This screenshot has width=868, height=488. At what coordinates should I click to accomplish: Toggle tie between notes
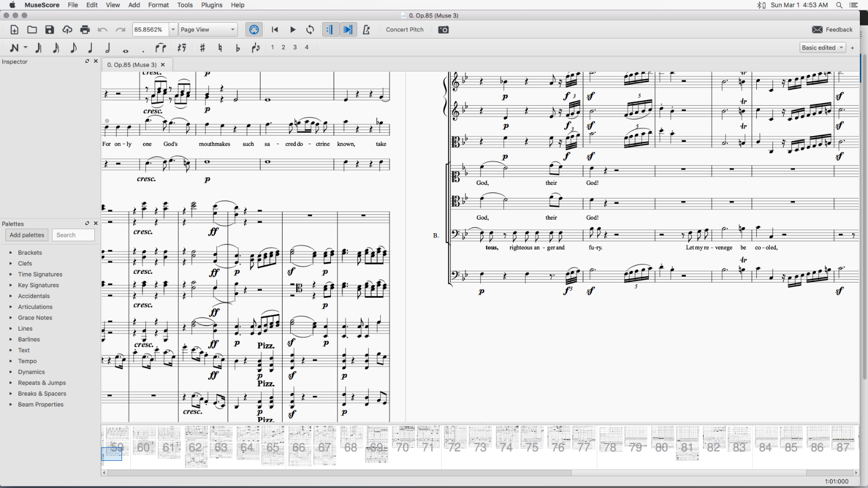[x=161, y=48]
